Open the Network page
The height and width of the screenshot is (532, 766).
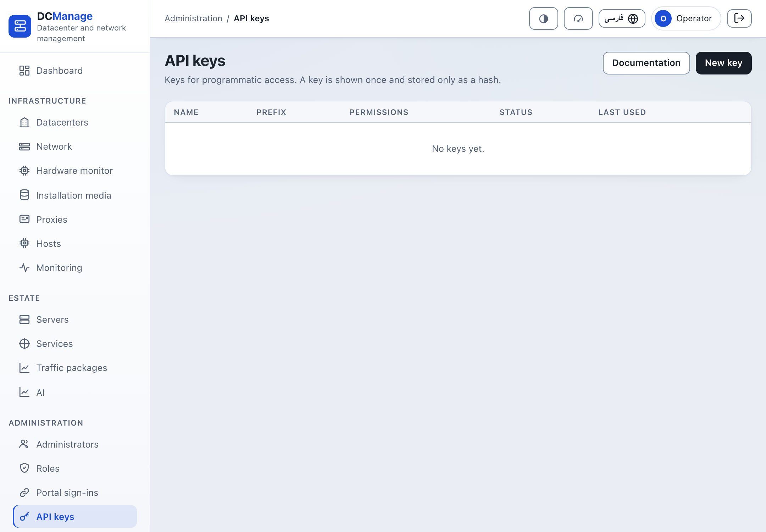pyautogui.click(x=75, y=146)
